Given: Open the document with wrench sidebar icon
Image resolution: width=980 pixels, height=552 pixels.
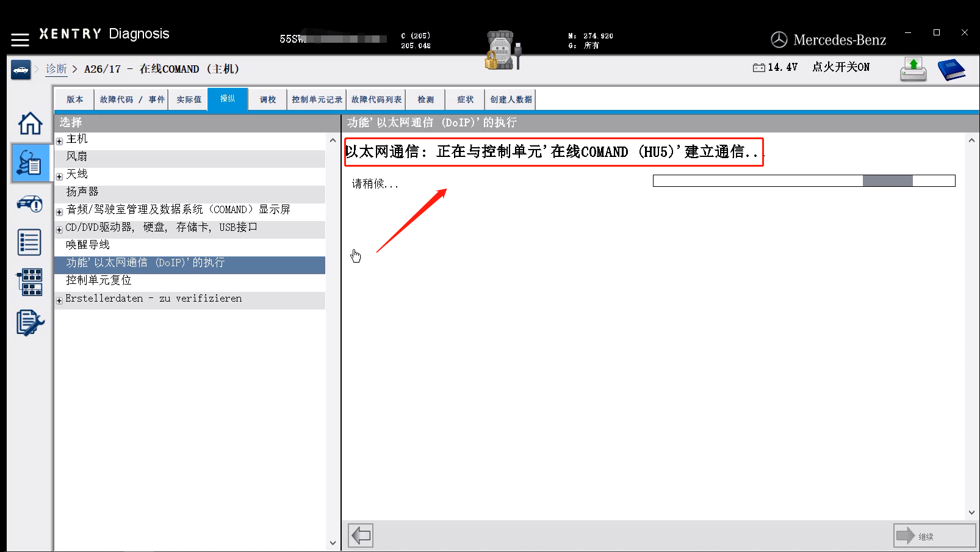Looking at the screenshot, I should click(x=30, y=322).
